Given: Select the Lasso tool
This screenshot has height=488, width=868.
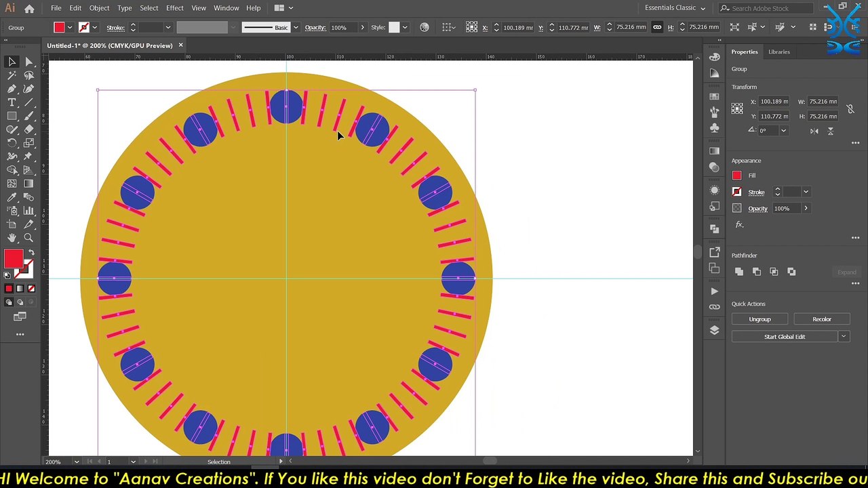Looking at the screenshot, I should 28,75.
